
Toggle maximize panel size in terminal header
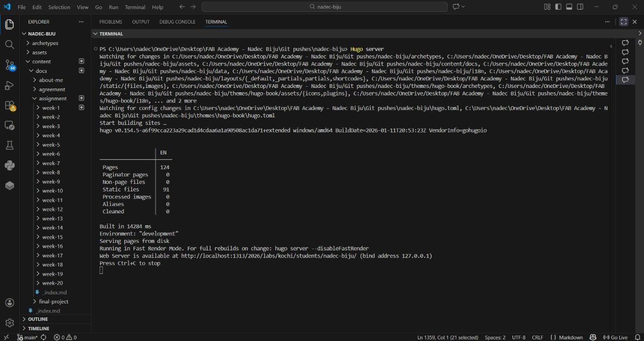624,21
